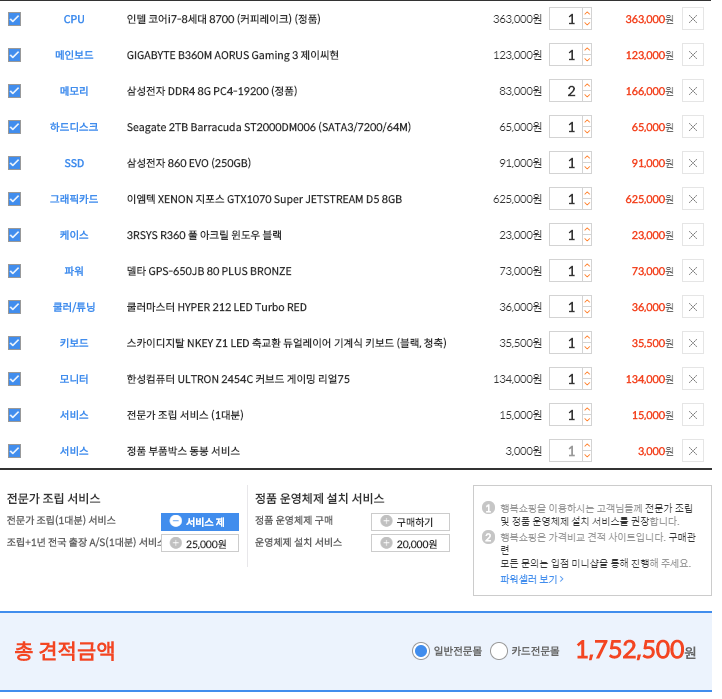Open the 모니터 category link
Viewport: 722px width, 699px height.
click(x=74, y=379)
